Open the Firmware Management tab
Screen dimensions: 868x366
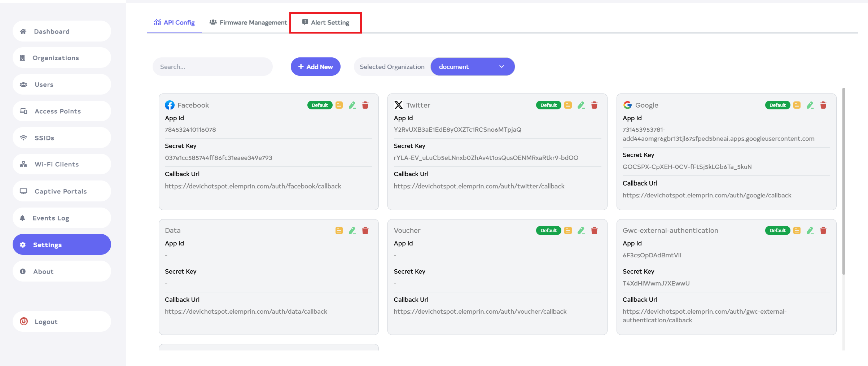(248, 23)
